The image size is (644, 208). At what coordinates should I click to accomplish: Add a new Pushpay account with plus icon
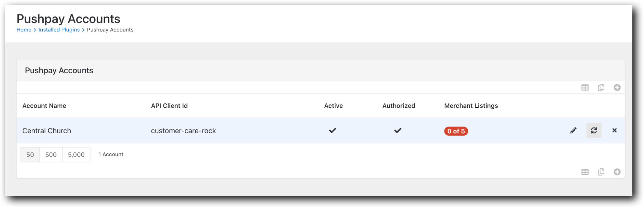(617, 87)
